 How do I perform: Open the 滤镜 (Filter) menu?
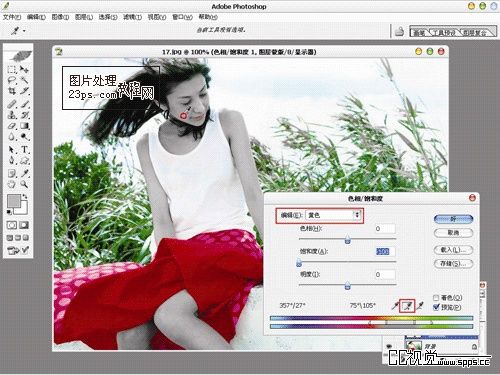pyautogui.click(x=132, y=17)
